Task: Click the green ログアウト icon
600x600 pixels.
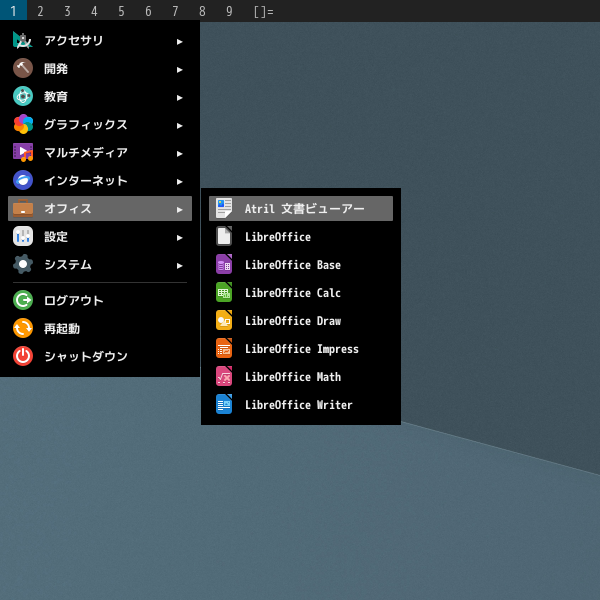Action: (23, 300)
